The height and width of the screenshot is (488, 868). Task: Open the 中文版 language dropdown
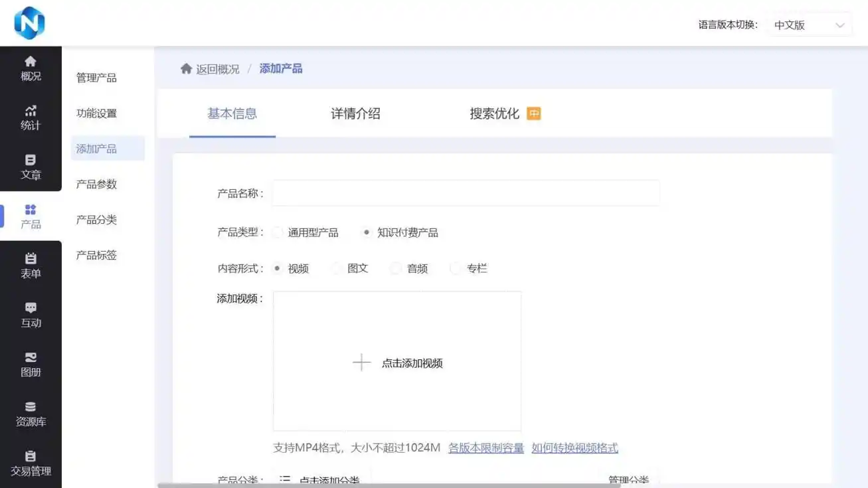(x=809, y=24)
